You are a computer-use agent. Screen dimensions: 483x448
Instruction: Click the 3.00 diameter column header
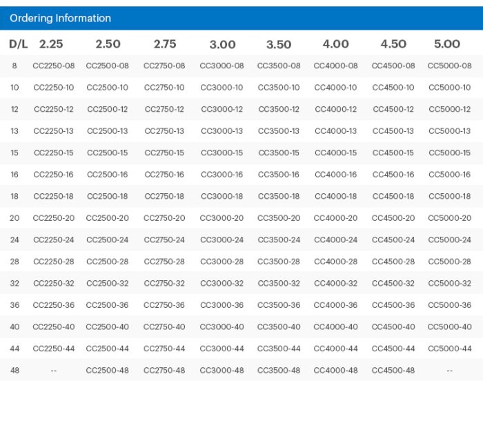point(222,44)
